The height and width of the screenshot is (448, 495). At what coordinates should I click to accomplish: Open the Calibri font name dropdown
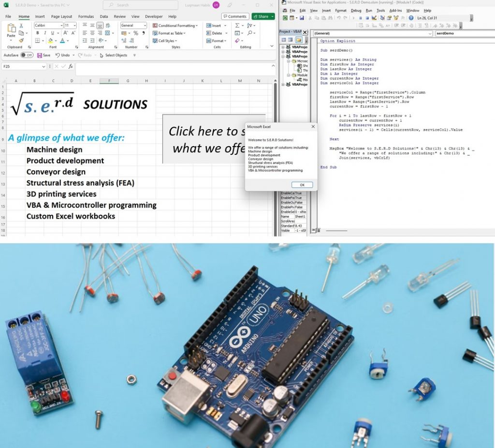pyautogui.click(x=61, y=25)
